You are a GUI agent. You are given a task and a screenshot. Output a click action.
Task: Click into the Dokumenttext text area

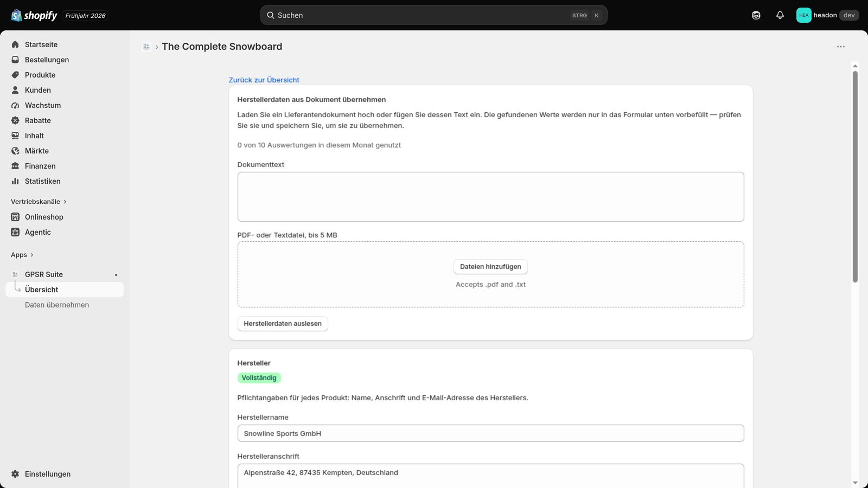click(490, 197)
